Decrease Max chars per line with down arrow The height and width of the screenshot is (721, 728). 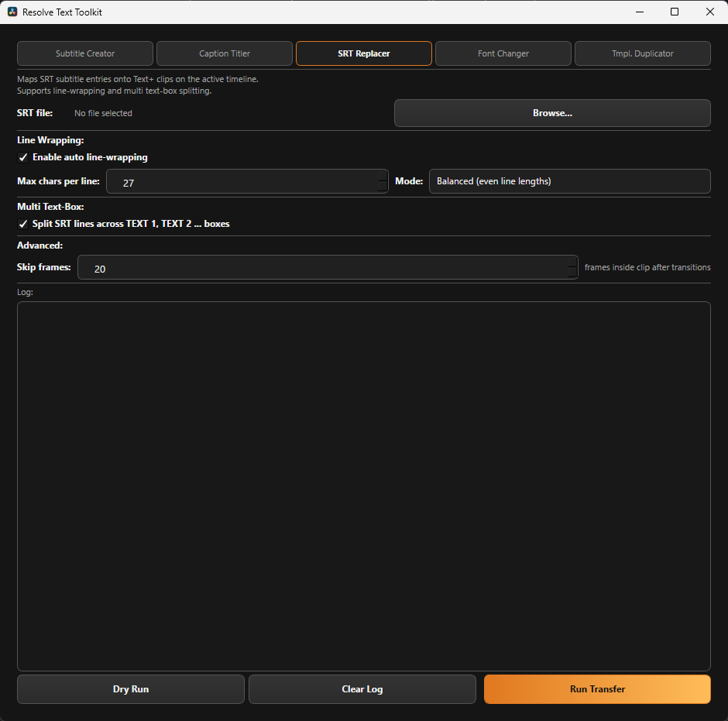coord(383,187)
